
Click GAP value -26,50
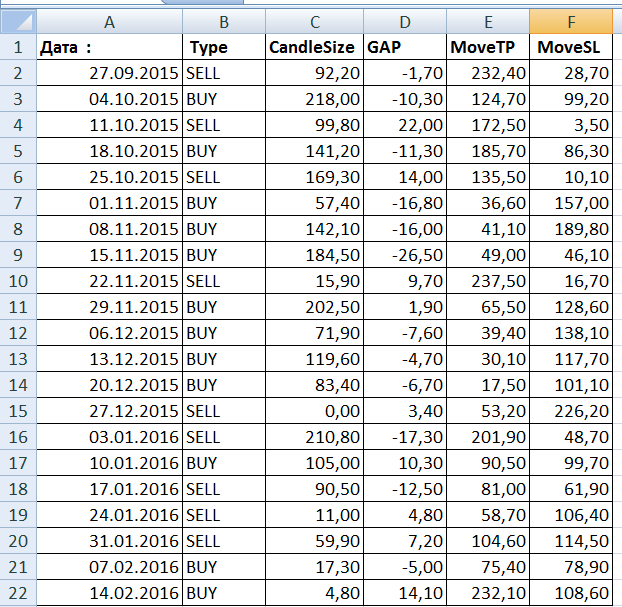tap(405, 255)
